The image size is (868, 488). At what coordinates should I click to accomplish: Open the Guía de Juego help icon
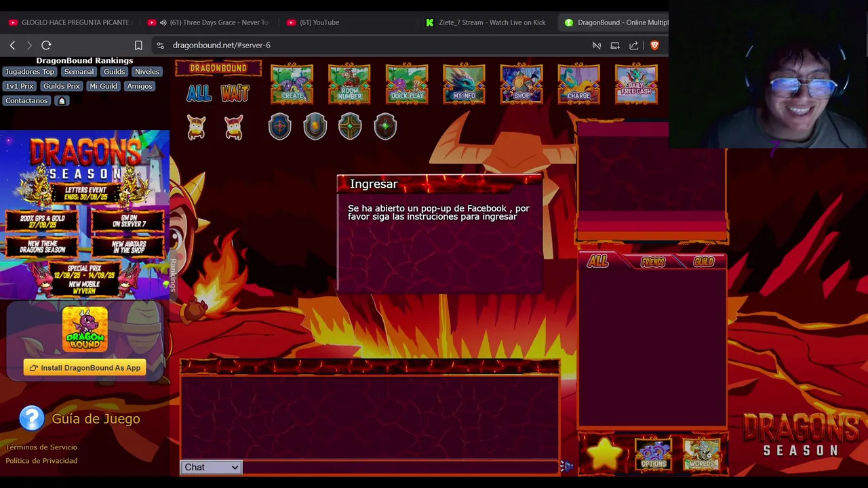point(32,418)
